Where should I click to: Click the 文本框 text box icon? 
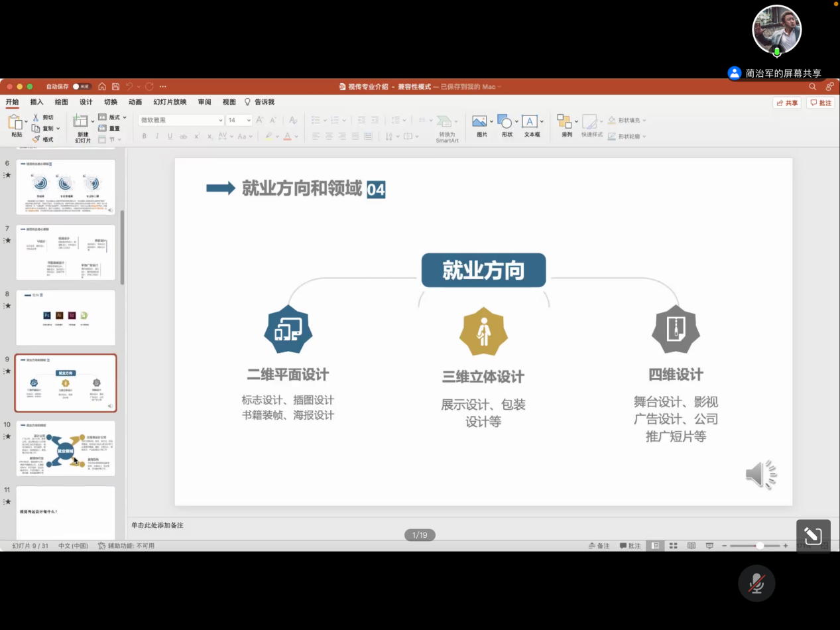click(x=529, y=121)
